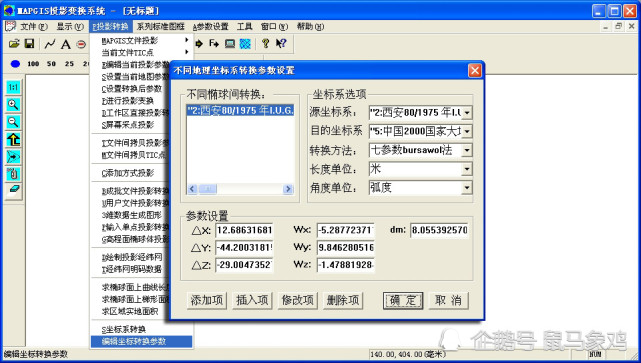Expand the 转换方法 dropdown
Screen dimensions: 641x363
coord(467,150)
